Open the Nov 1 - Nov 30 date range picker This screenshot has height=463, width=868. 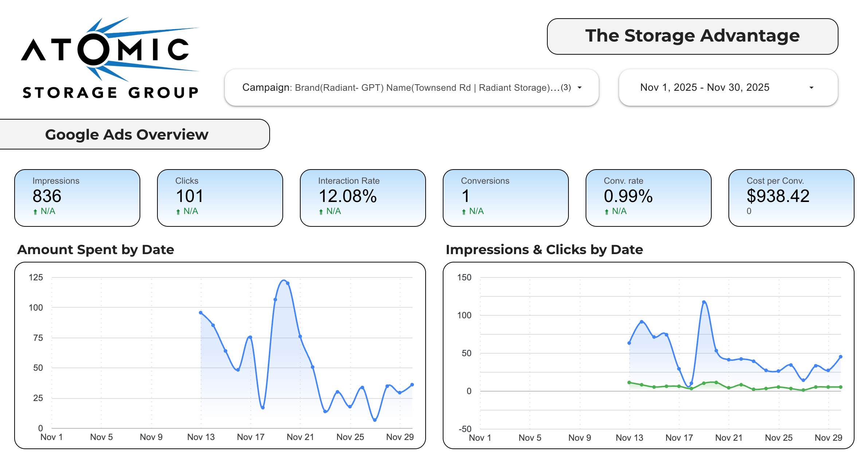tap(705, 88)
